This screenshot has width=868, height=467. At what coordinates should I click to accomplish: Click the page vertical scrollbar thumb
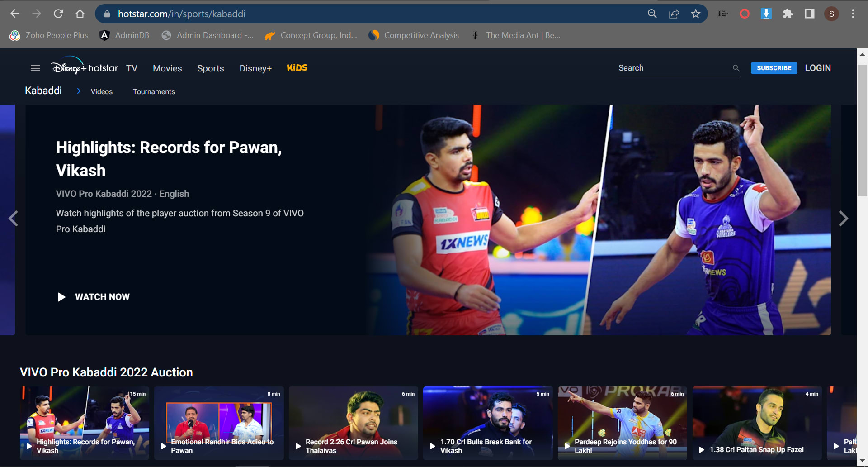[862, 130]
